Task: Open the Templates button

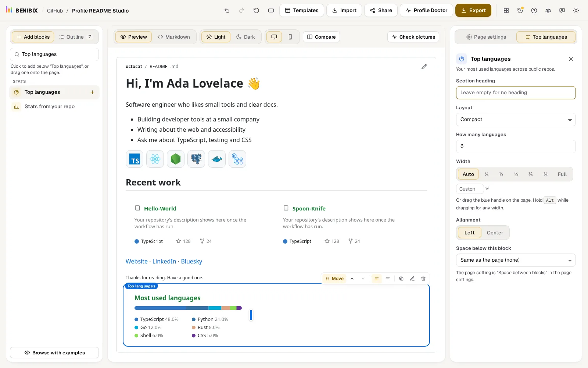Action: click(x=302, y=10)
